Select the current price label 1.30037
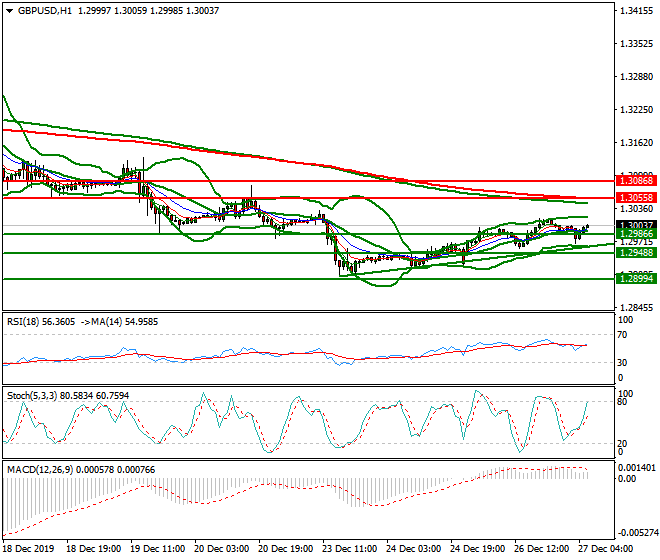 coord(636,225)
